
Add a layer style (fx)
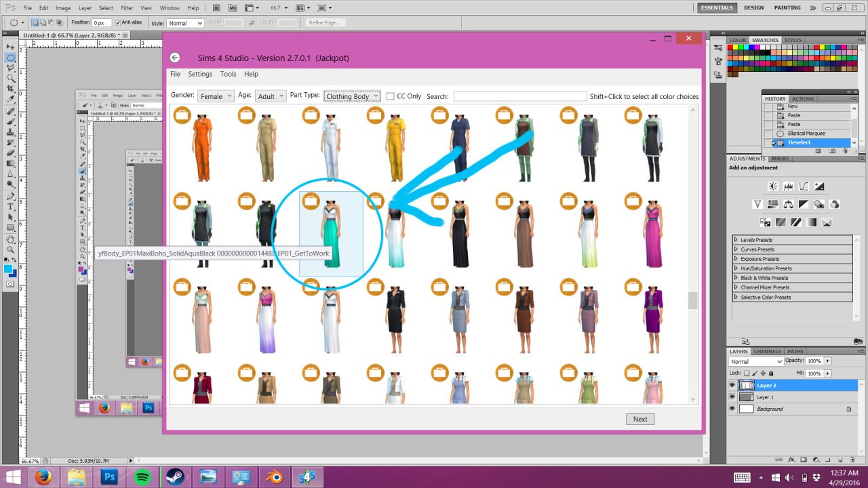click(x=791, y=460)
